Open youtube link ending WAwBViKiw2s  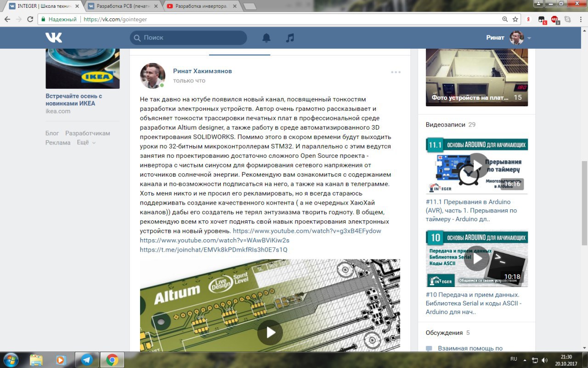point(215,240)
